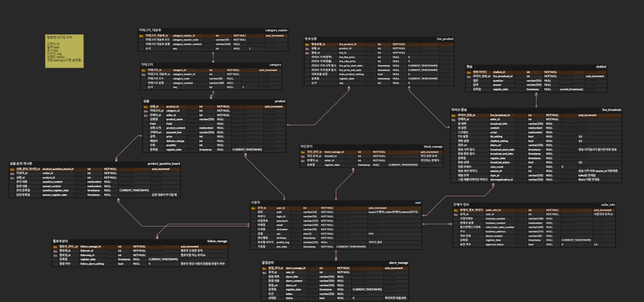Click the password column in user table

click(282, 221)
